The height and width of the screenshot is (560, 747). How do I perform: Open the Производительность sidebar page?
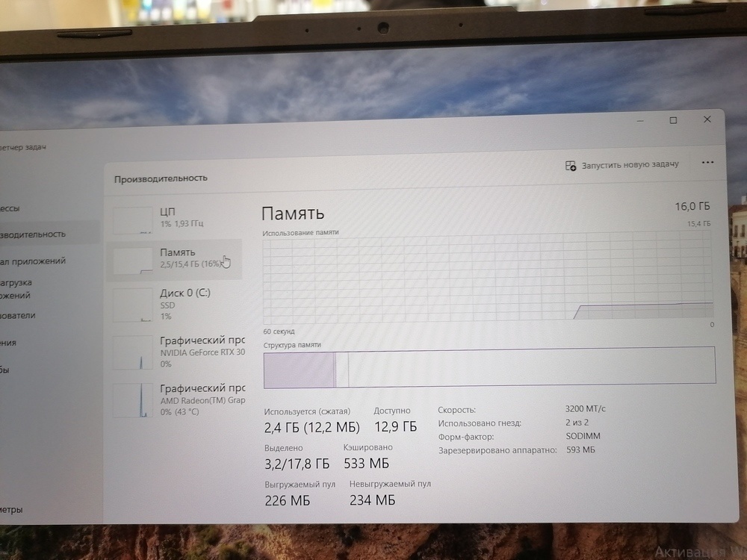click(x=34, y=234)
